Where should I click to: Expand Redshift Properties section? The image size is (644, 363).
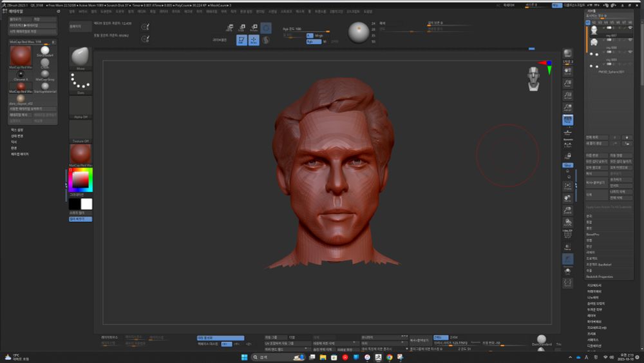tap(599, 277)
